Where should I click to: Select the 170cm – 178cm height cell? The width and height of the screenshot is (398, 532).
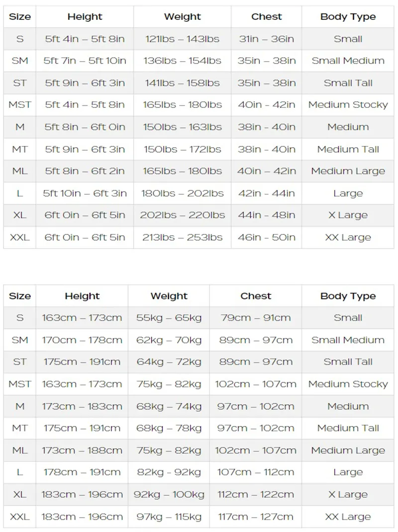point(82,340)
